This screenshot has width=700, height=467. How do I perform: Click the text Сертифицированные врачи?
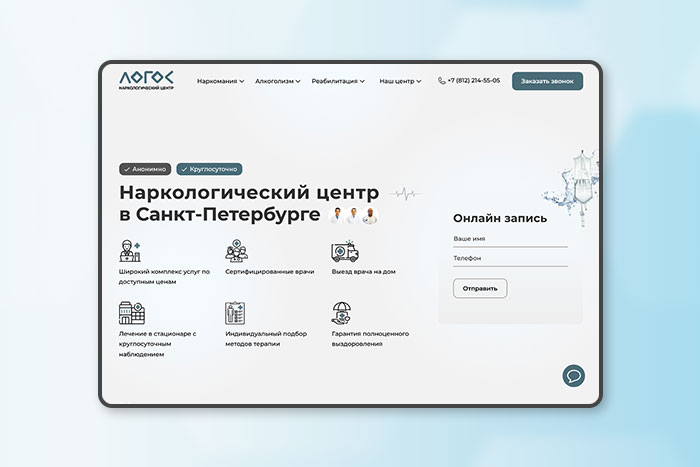pos(270,271)
